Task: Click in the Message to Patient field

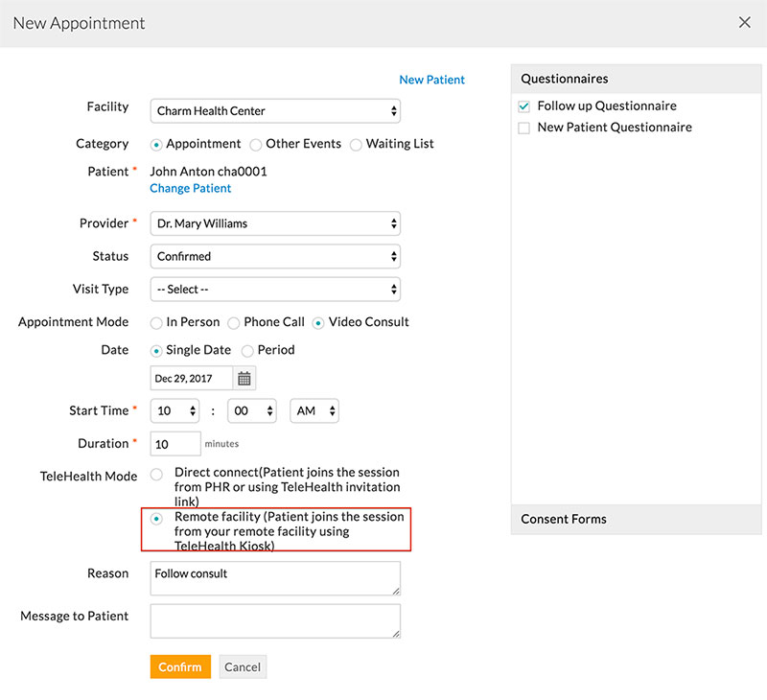Action: (275, 620)
